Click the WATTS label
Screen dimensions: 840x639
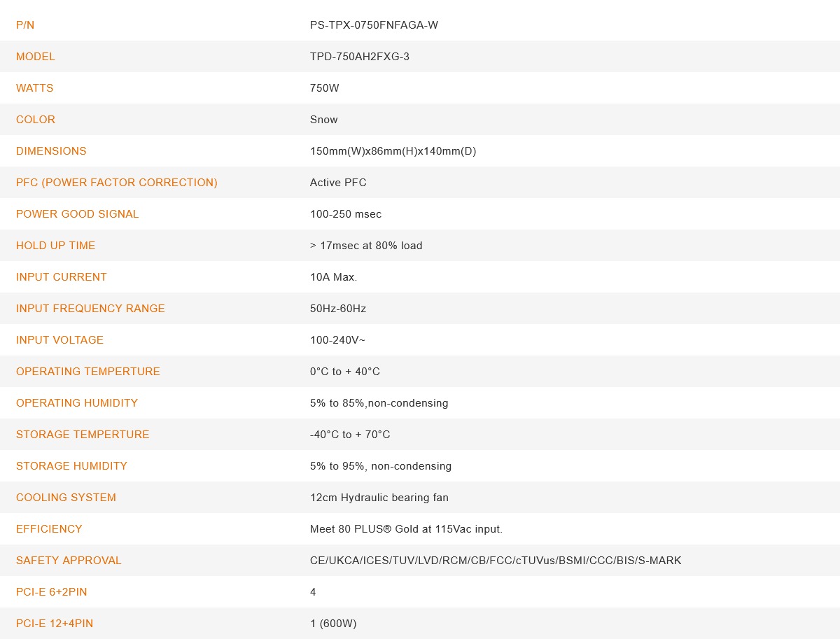pyautogui.click(x=34, y=88)
